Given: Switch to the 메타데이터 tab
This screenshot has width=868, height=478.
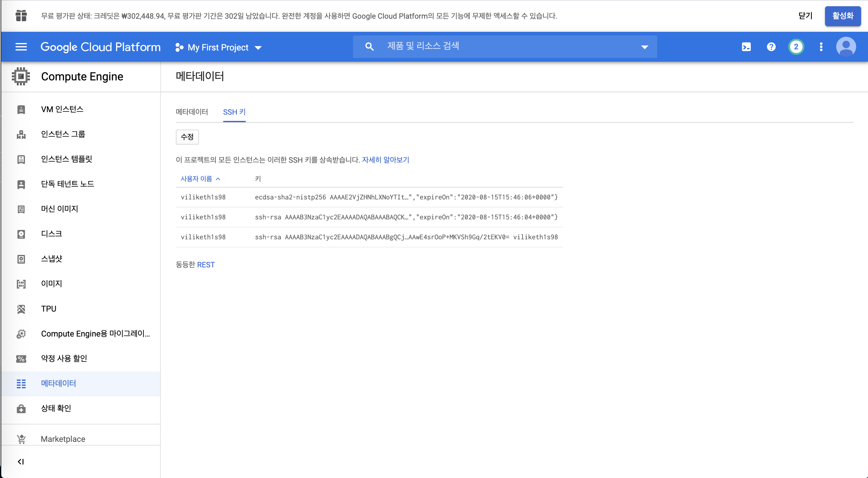Looking at the screenshot, I should pos(191,112).
